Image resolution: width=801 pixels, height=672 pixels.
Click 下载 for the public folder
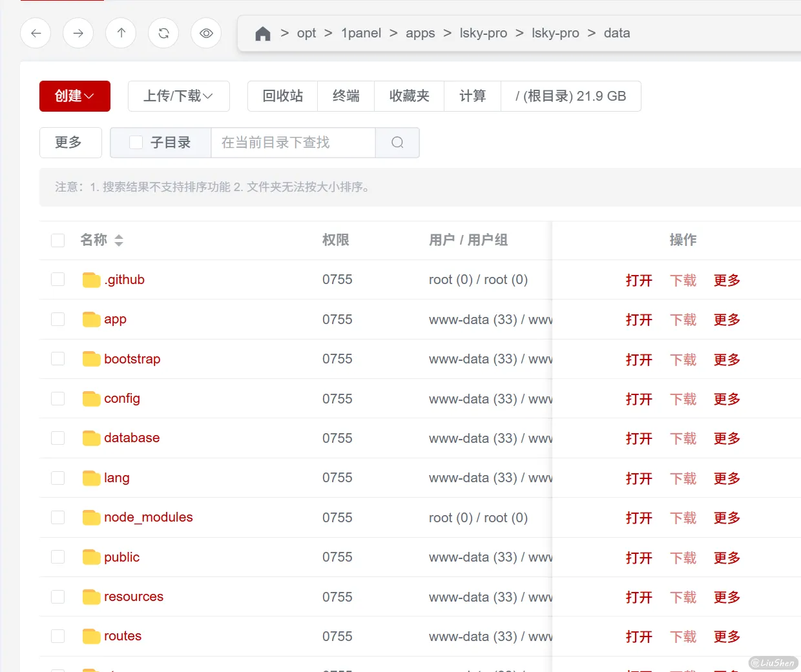[683, 558]
